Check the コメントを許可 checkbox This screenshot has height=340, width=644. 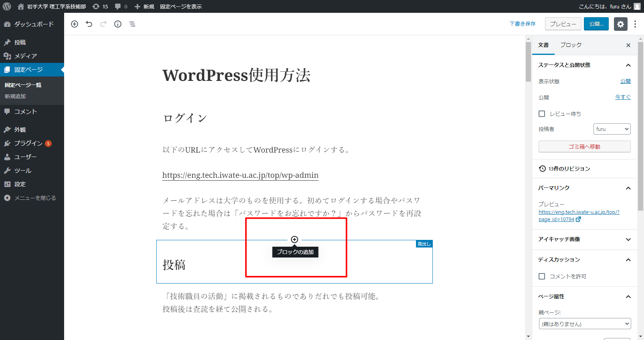[542, 276]
